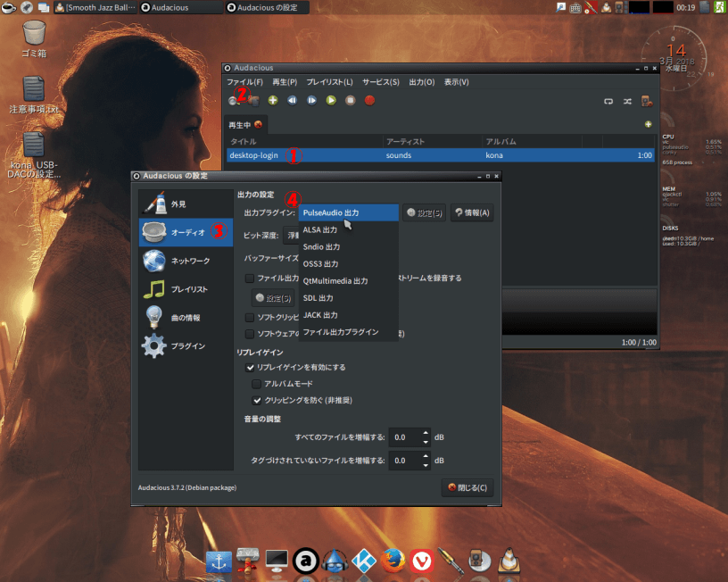Click the タイトル column header
The image size is (728, 582).
[x=304, y=141]
